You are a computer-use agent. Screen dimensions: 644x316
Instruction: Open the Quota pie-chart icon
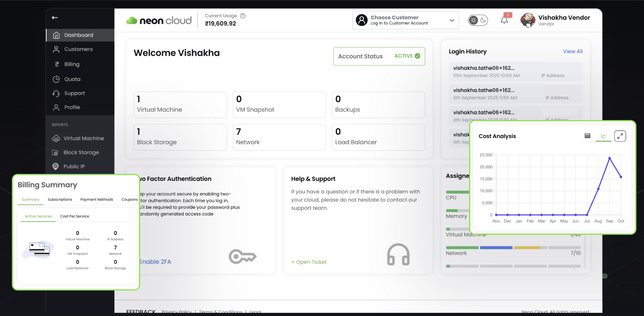click(x=56, y=79)
